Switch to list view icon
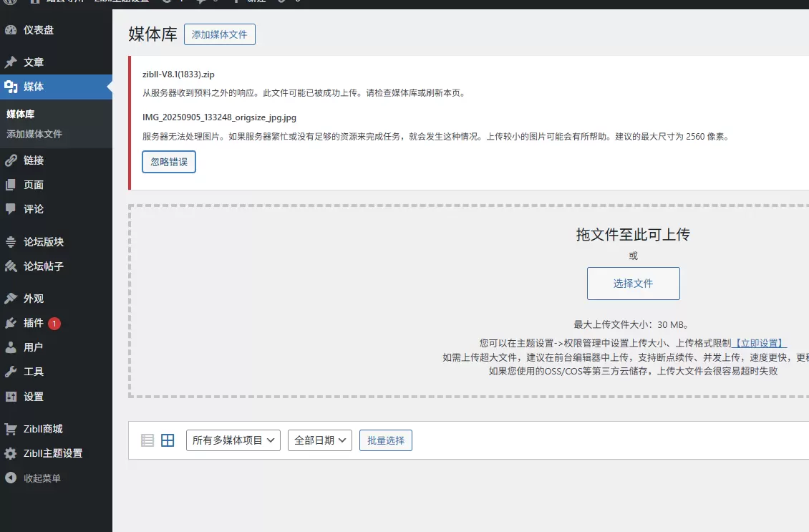This screenshot has width=809, height=532. point(147,440)
